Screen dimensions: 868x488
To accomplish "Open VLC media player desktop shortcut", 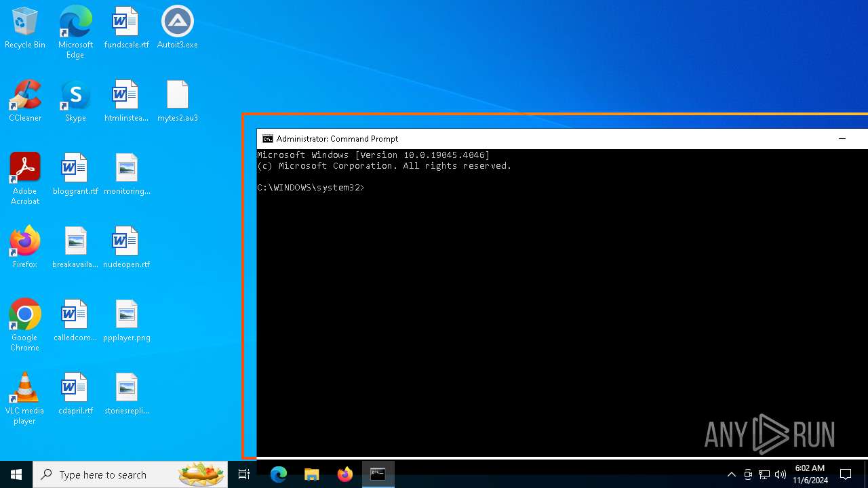I will (25, 399).
